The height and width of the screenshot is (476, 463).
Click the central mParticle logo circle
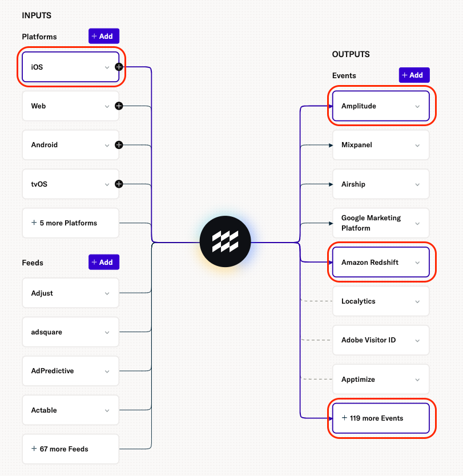pyautogui.click(x=226, y=241)
